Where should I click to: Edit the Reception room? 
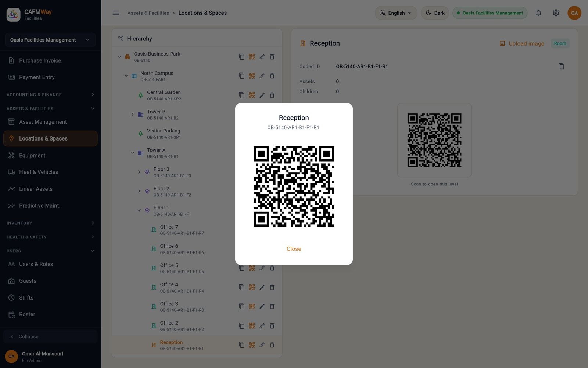(x=262, y=345)
